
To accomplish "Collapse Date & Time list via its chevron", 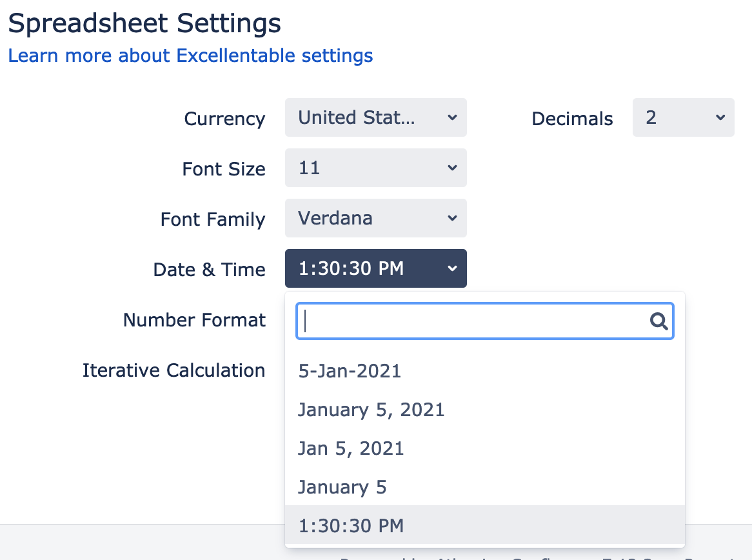I will [451, 269].
